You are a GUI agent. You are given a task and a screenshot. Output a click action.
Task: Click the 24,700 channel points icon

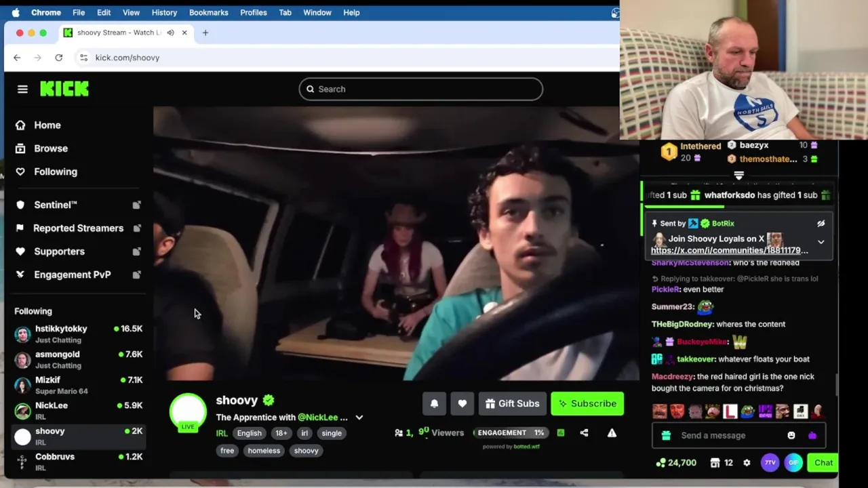[x=660, y=462]
